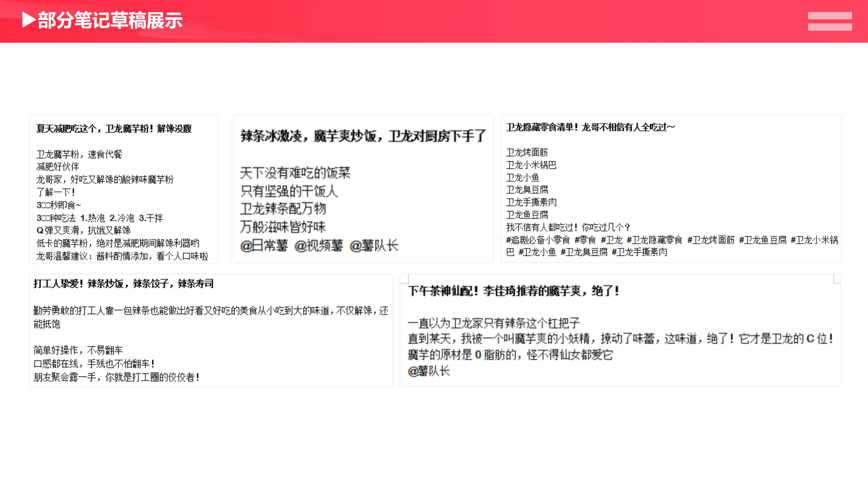Click the line 我不信有人都吃过！你吃过几个？
868x488 pixels.
coord(568,227)
